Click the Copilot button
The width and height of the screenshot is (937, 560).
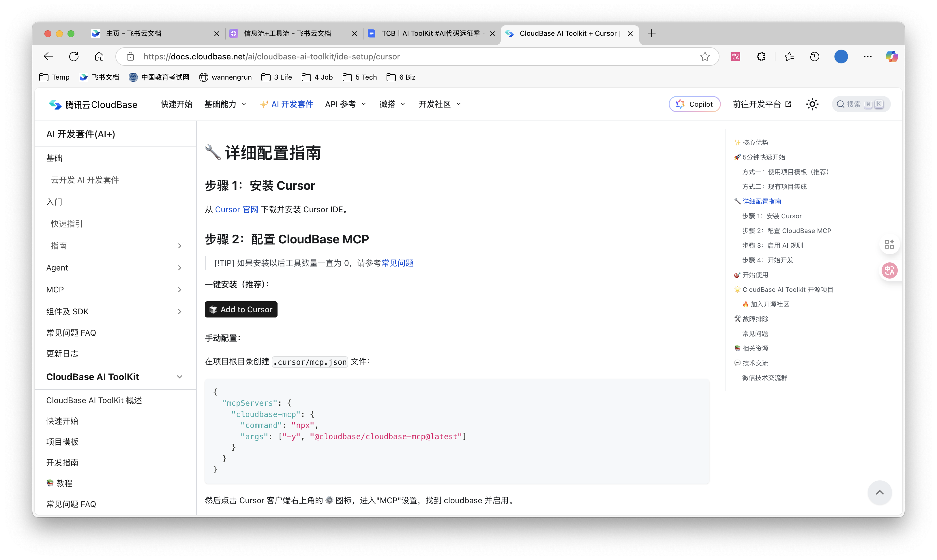coord(694,104)
